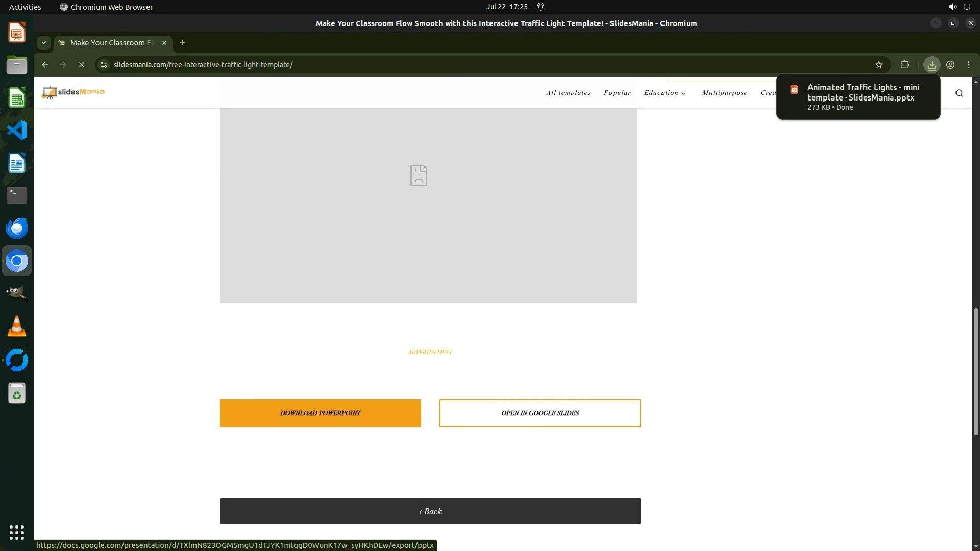The width and height of the screenshot is (980, 551).
Task: Select the Popular menu item
Action: click(x=617, y=93)
